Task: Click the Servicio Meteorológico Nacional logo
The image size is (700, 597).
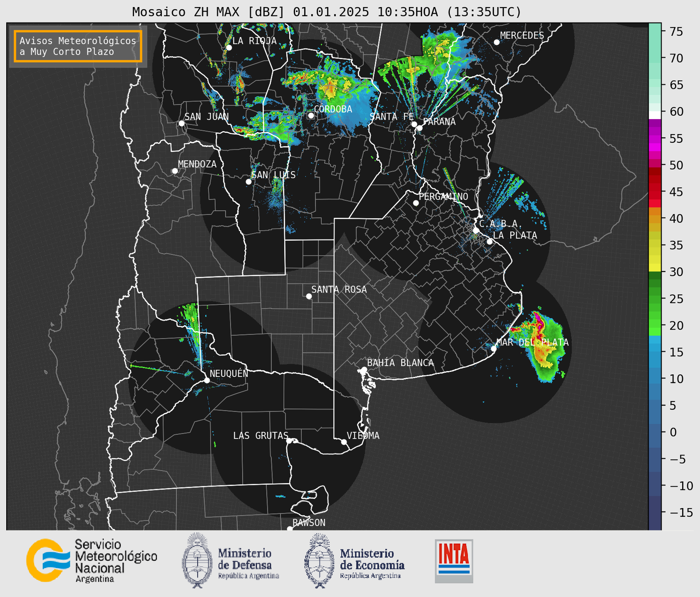Action: 92,561
